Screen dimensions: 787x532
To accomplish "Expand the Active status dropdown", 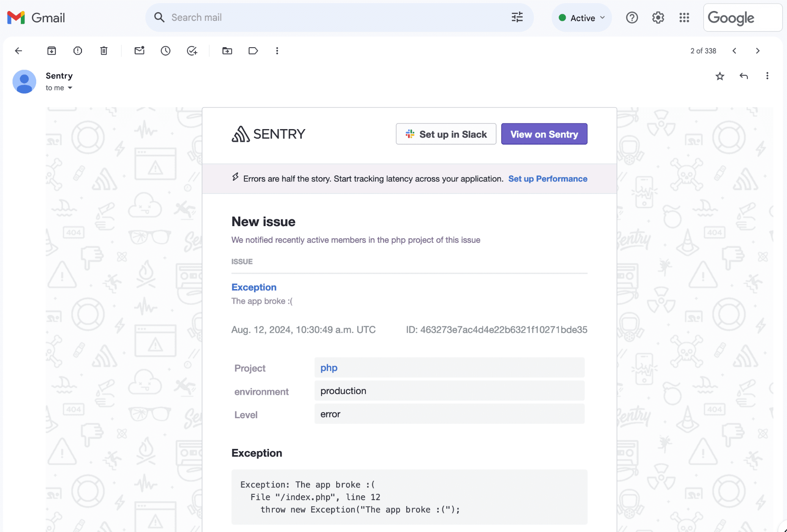I will tap(582, 18).
